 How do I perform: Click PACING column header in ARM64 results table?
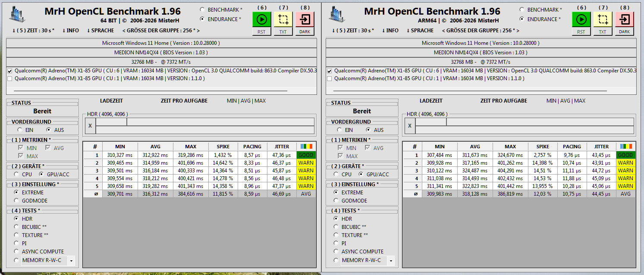(572, 147)
